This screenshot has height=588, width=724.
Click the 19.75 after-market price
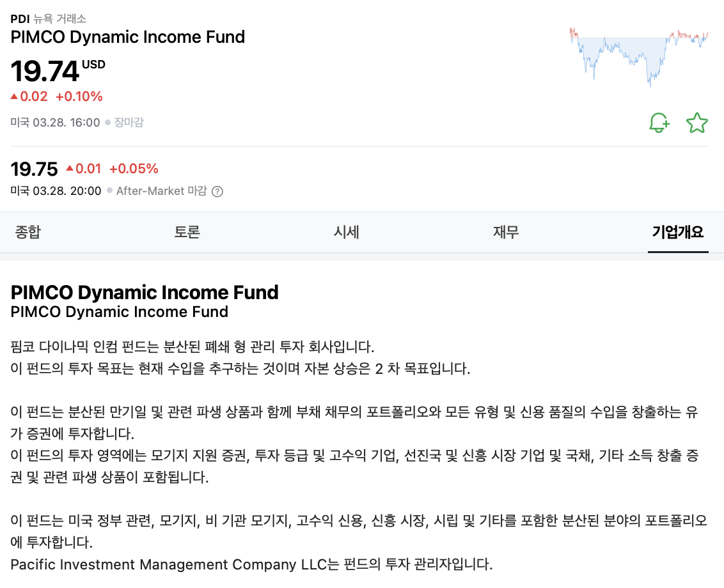click(34, 169)
